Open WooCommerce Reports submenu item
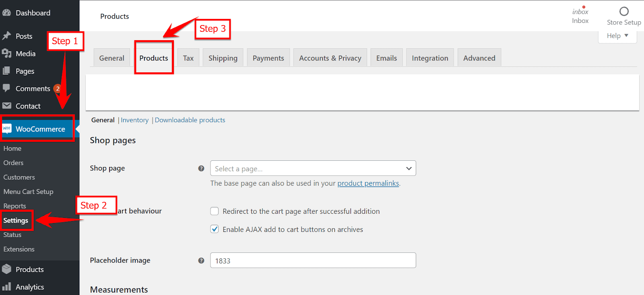The width and height of the screenshot is (644, 295). 14,206
